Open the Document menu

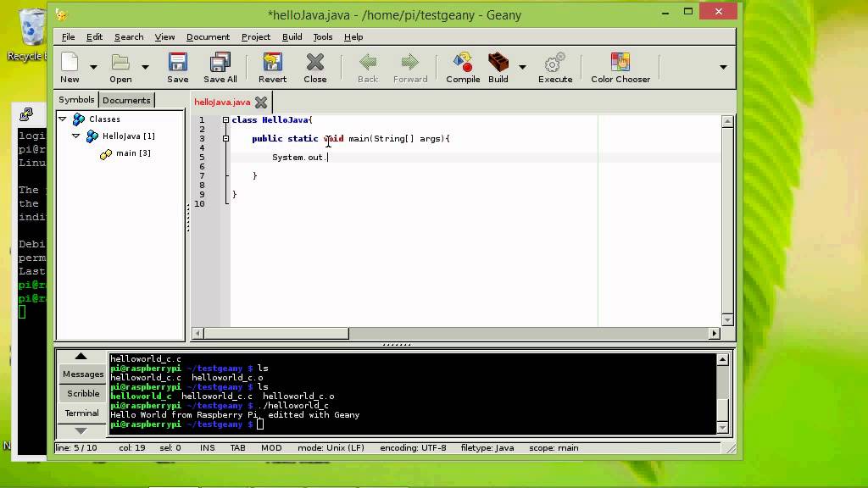(x=208, y=37)
